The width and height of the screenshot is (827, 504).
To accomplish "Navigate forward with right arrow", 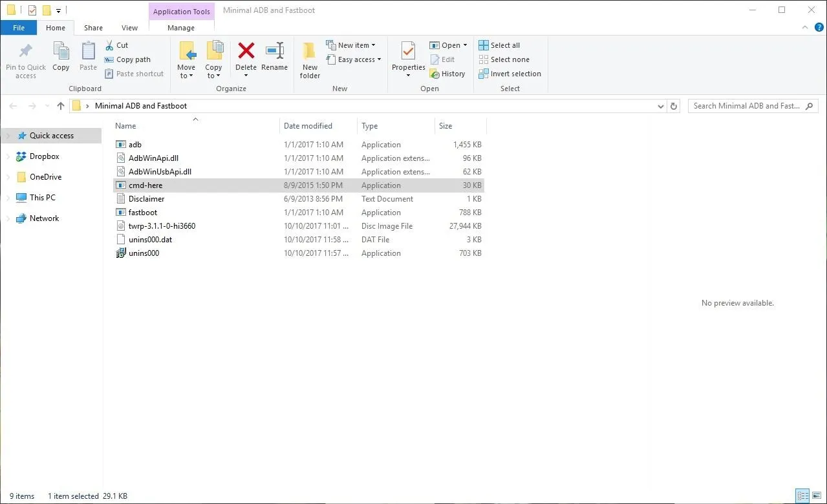I will click(31, 106).
